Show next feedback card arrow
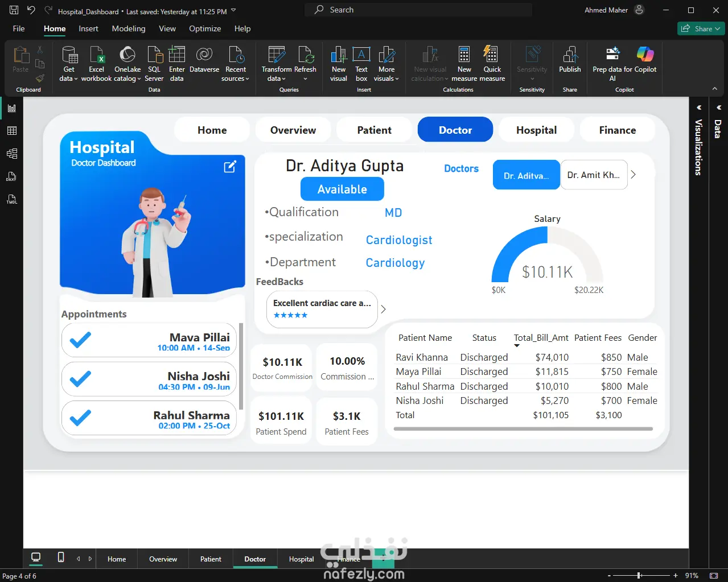This screenshot has height=582, width=728. (x=384, y=309)
